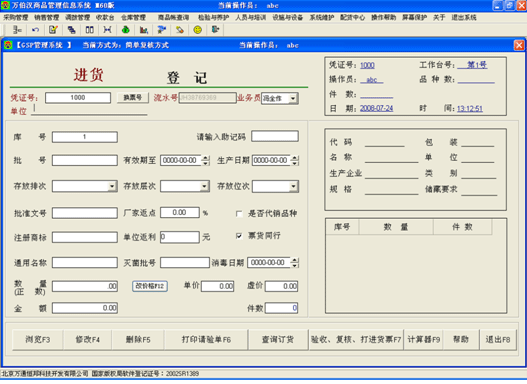Click the 帮助 button

[x=461, y=340]
